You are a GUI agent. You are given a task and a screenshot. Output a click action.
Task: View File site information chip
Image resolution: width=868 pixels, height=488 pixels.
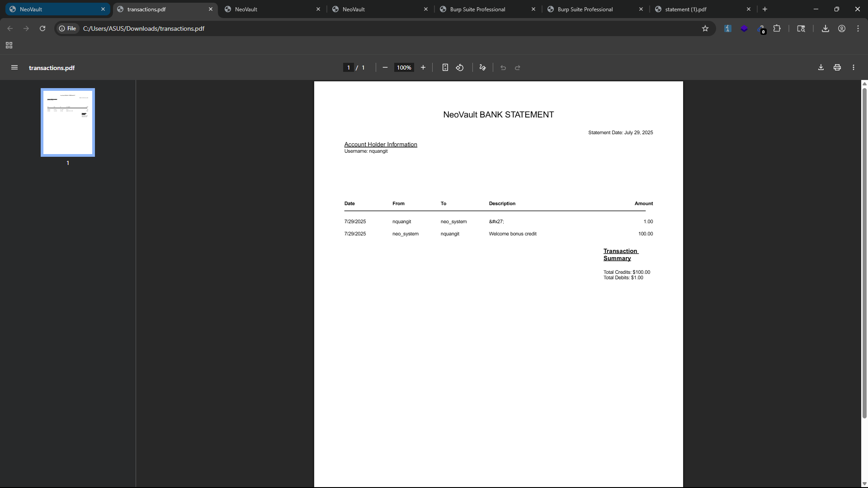pos(67,28)
